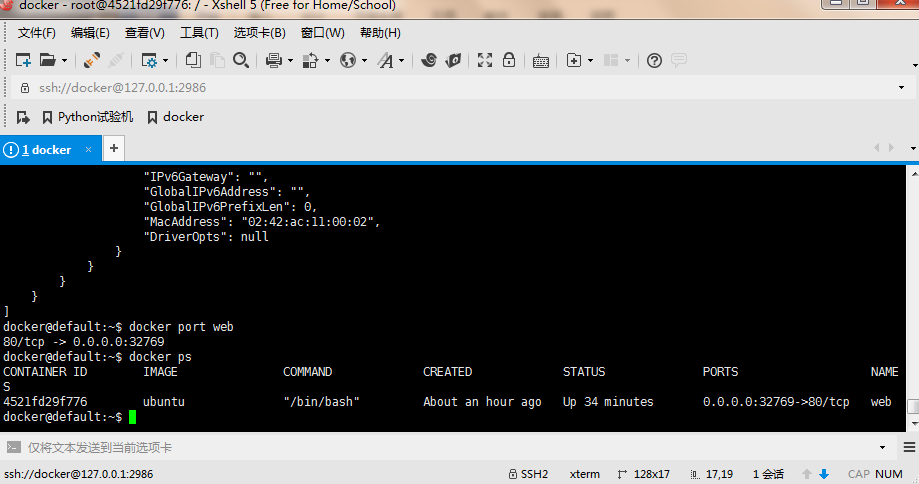Click the New session icon

(x=23, y=60)
